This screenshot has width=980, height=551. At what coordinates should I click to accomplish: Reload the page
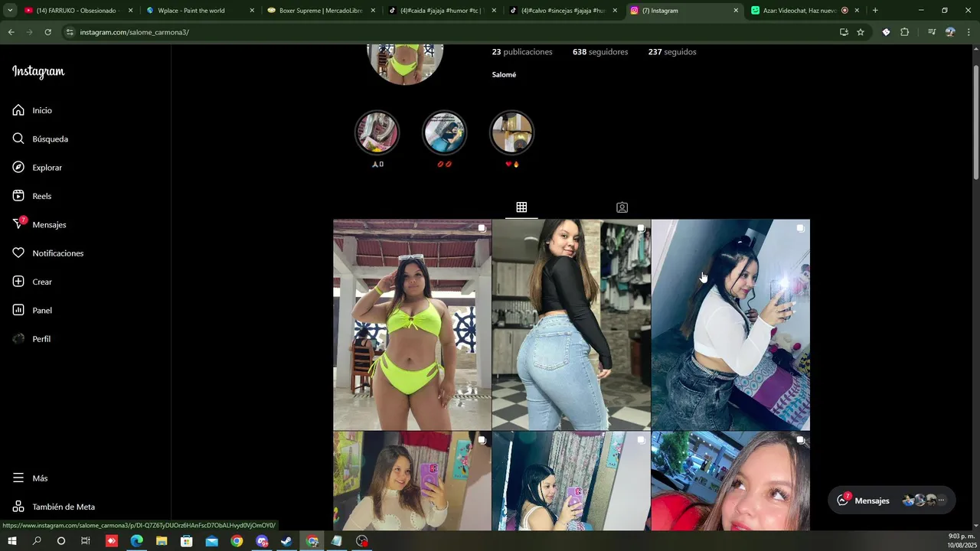[x=47, y=32]
